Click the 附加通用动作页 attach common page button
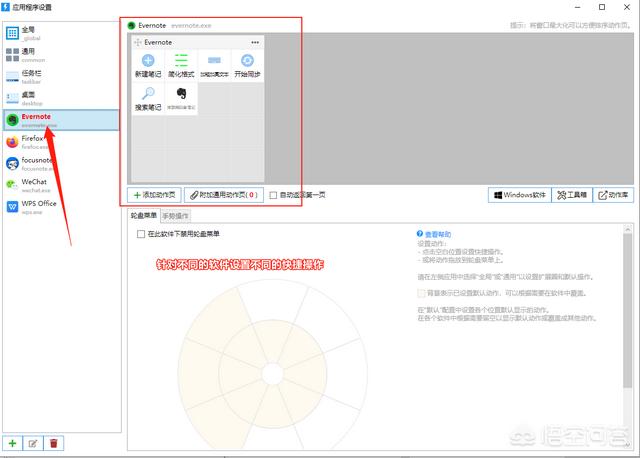 (224, 195)
